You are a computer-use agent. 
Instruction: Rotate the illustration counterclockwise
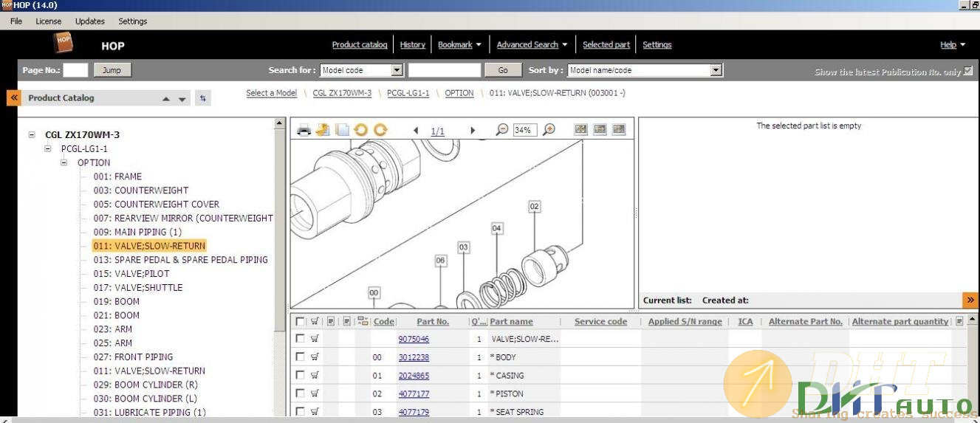(361, 130)
